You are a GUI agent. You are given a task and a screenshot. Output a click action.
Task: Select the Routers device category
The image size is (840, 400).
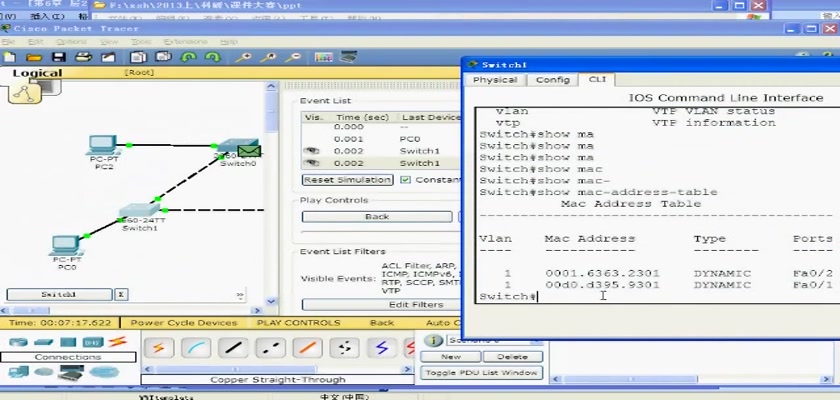[18, 342]
